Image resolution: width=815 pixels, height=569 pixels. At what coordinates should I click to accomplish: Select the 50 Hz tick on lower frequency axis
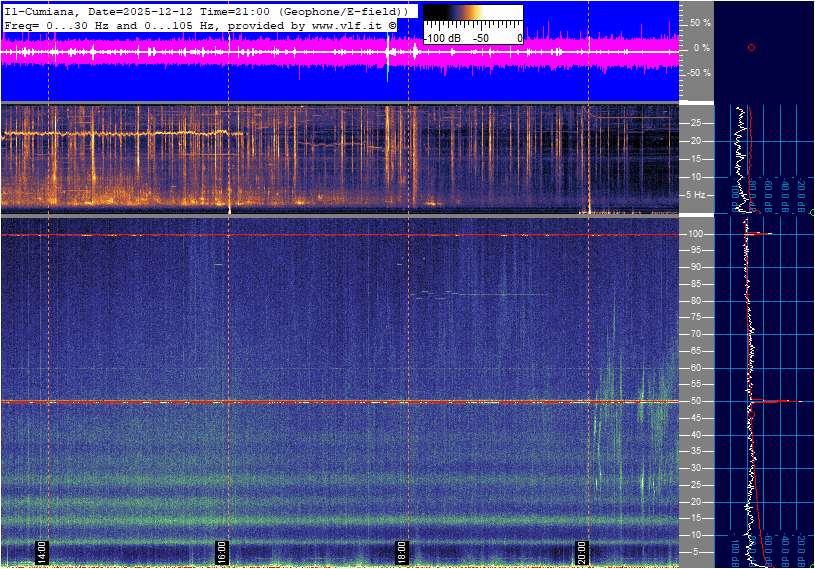tap(693, 402)
